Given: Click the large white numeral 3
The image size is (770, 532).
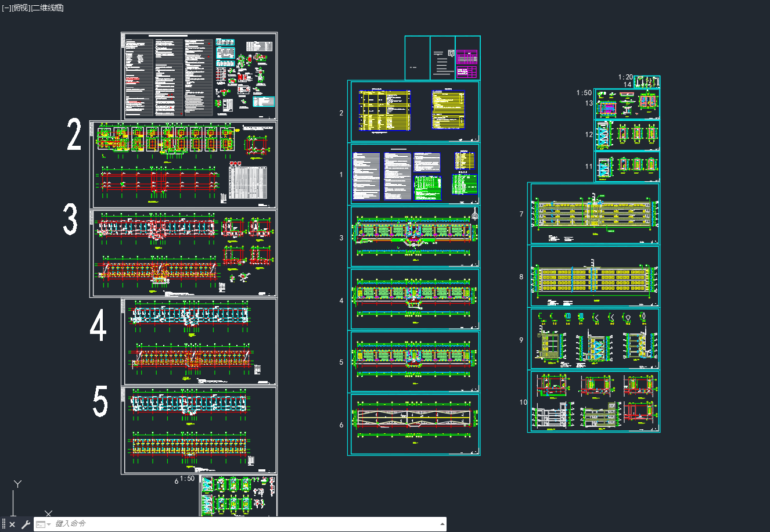Looking at the screenshot, I should [70, 219].
